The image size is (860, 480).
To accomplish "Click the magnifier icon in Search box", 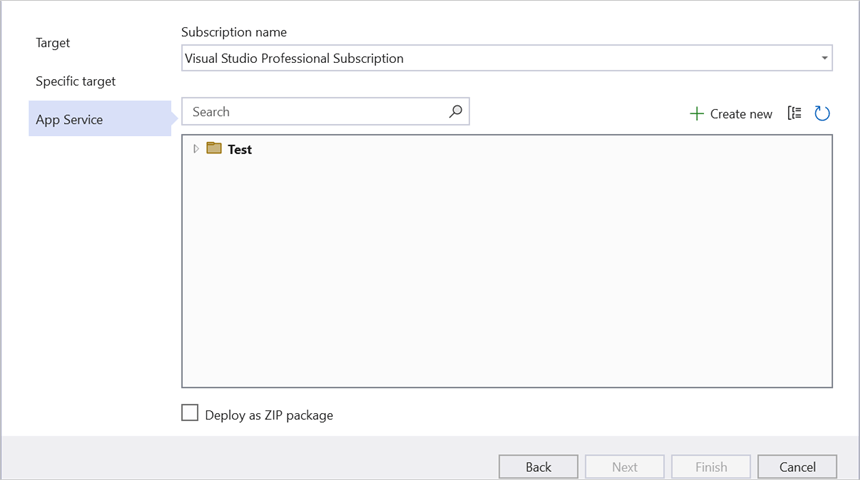I will pos(455,112).
